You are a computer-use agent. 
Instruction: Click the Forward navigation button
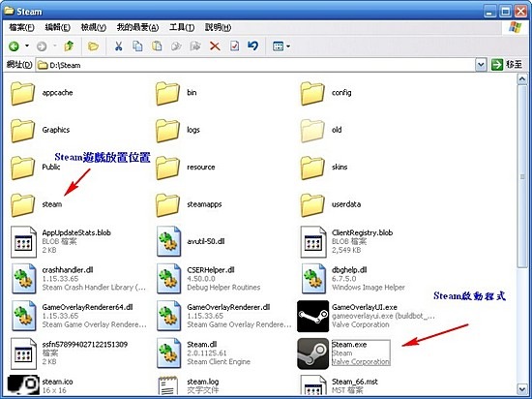tap(42, 46)
